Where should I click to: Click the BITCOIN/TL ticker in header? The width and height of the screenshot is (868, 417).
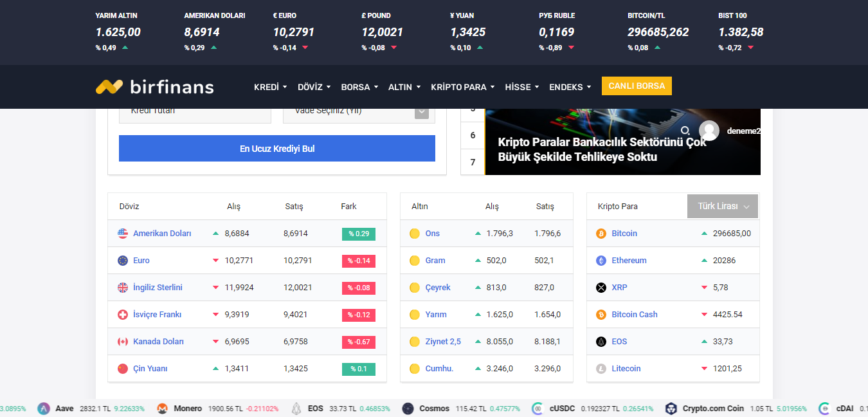658,32
